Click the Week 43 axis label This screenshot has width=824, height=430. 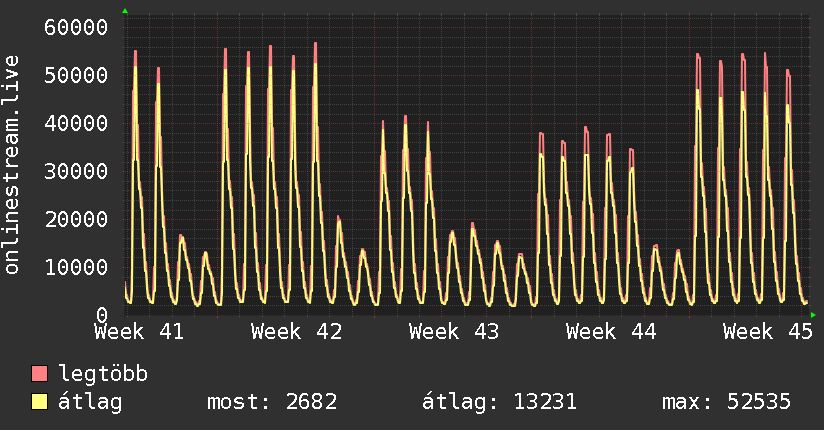pos(454,332)
